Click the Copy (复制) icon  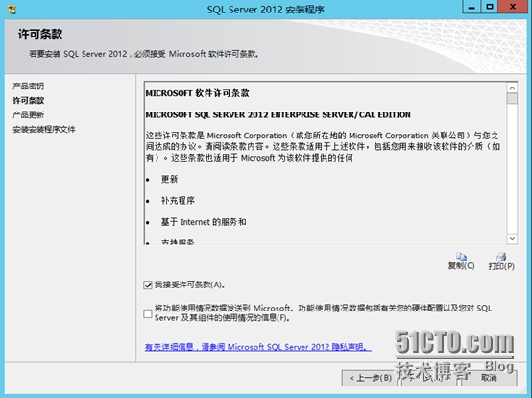coord(462,261)
